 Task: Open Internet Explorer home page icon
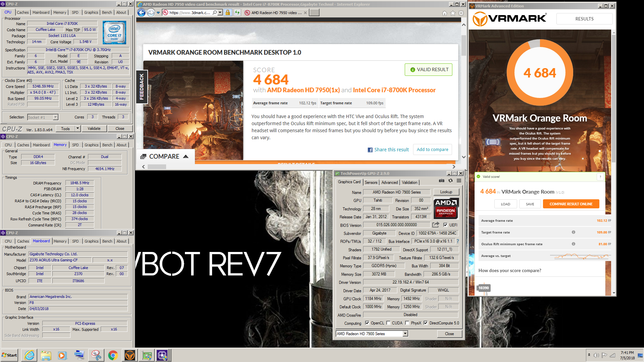tap(445, 13)
